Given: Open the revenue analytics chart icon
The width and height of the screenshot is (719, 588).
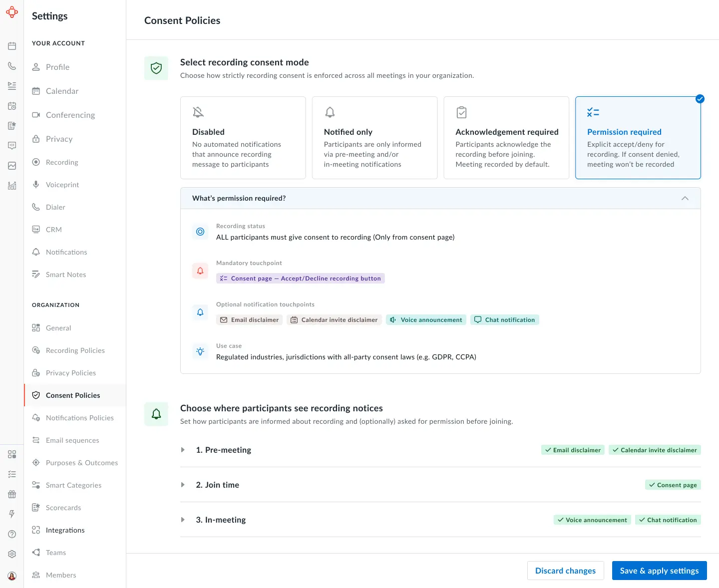Looking at the screenshot, I should (12, 185).
